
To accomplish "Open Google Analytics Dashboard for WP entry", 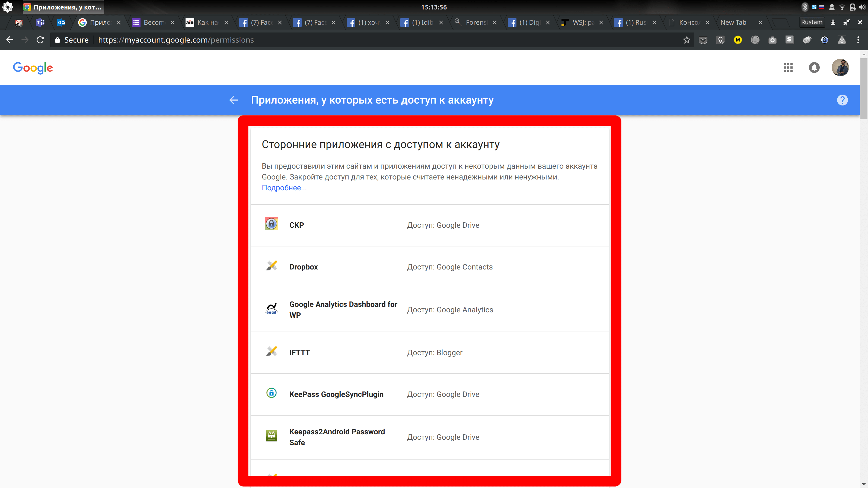I will click(430, 310).
